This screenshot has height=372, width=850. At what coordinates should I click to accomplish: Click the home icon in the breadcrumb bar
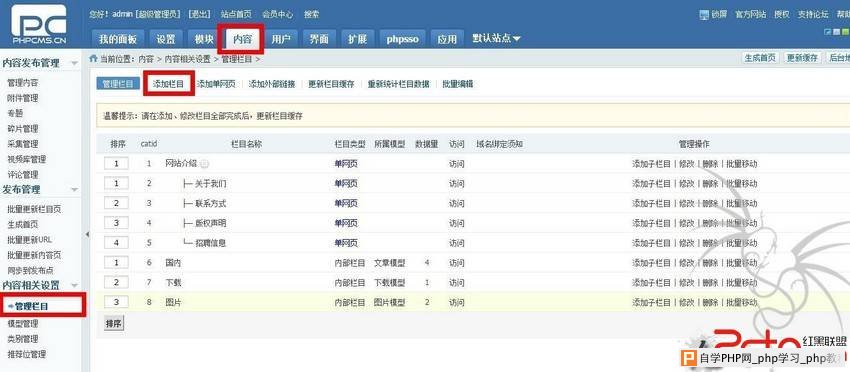click(x=94, y=58)
